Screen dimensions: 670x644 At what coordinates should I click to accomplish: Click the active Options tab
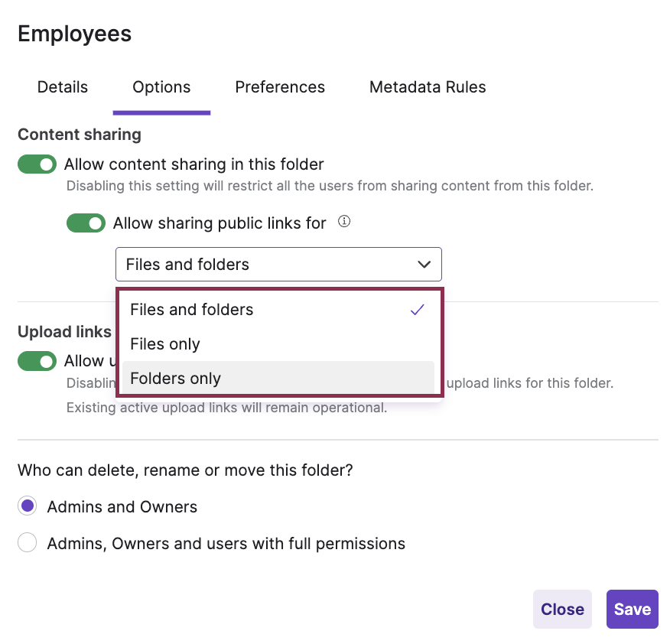(x=161, y=87)
